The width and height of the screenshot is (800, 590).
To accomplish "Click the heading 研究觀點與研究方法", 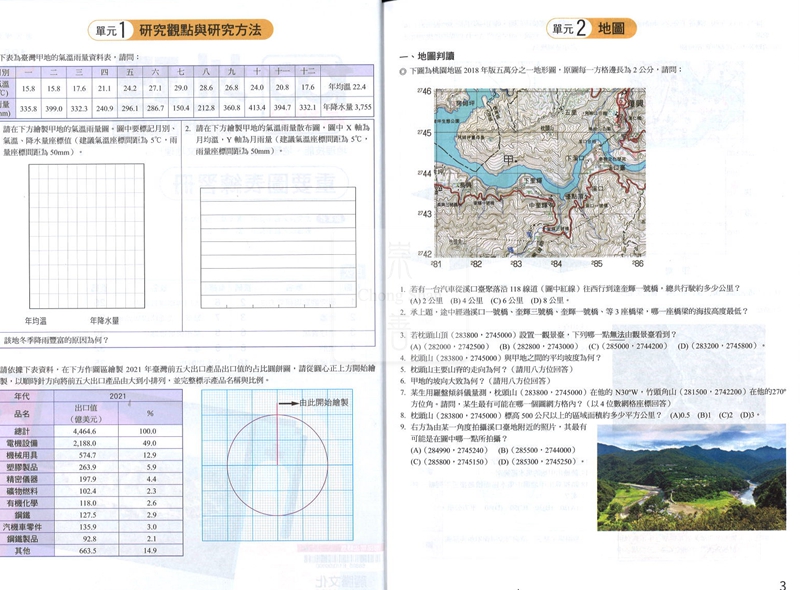I will (x=200, y=30).
